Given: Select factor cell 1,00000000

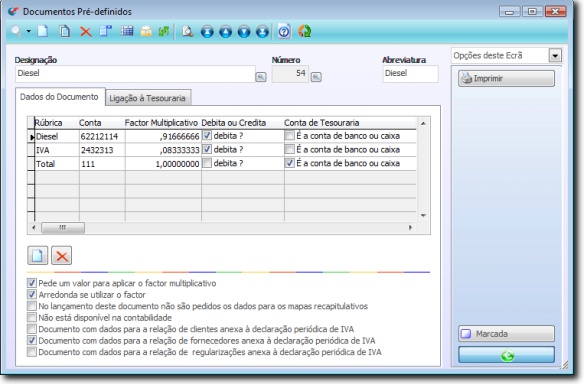Looking at the screenshot, I should pyautogui.click(x=163, y=164).
